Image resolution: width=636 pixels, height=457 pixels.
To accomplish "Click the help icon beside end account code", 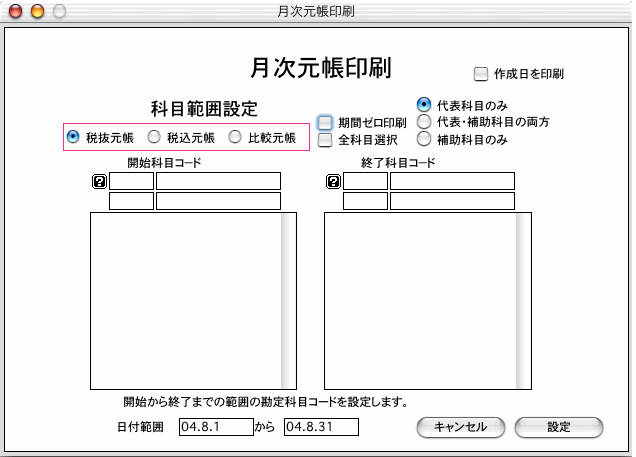I will 333,181.
